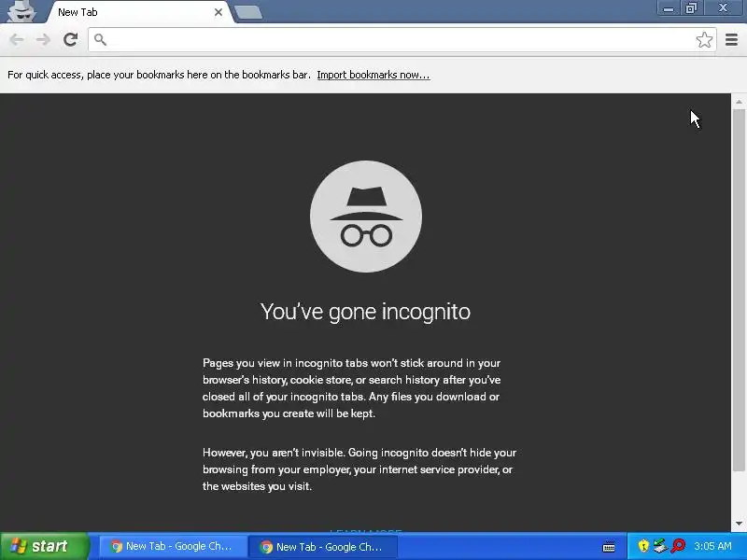The width and height of the screenshot is (747, 560).
Task: Focus the address bar input field
Action: (x=402, y=39)
